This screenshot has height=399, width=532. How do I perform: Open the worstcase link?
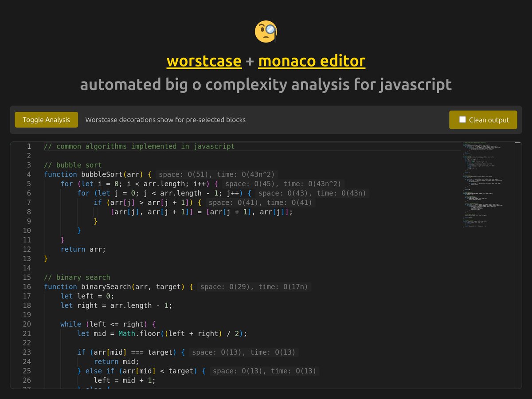(x=204, y=61)
